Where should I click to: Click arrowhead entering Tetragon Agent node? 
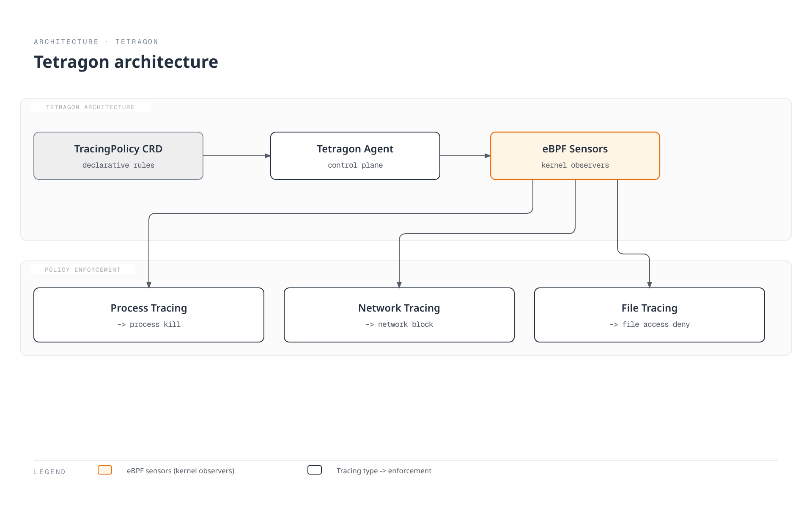pos(267,156)
